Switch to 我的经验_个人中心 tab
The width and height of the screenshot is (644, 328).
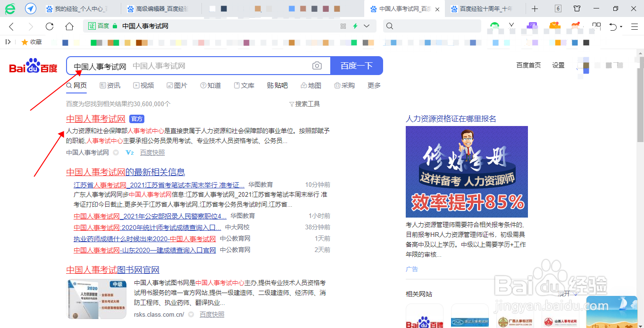[76, 8]
